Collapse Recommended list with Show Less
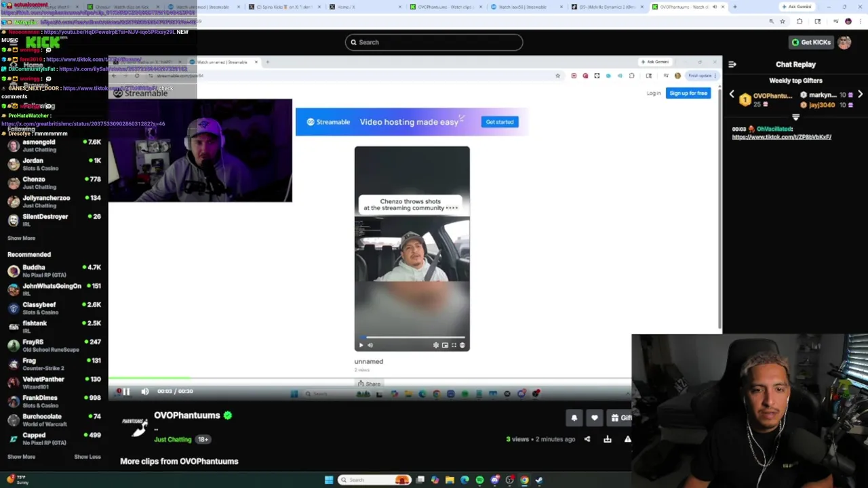 (87, 457)
